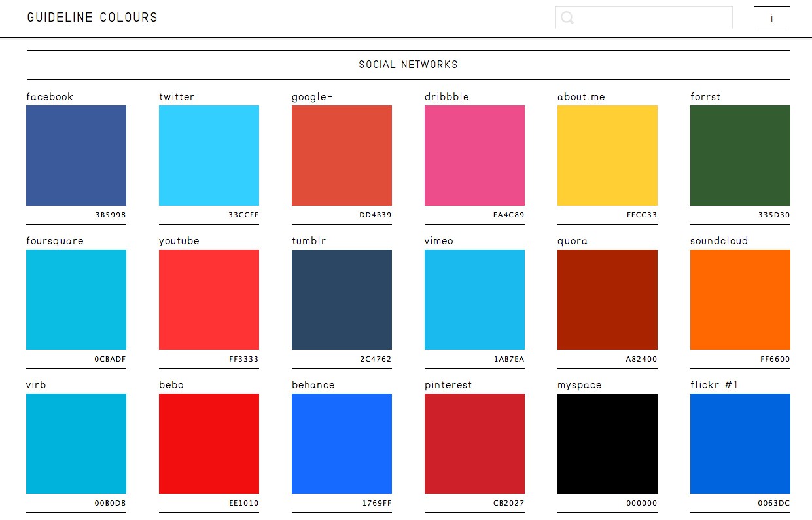Click the pinterest swatch
Image resolution: width=812 pixels, height=520 pixels.
474,443
